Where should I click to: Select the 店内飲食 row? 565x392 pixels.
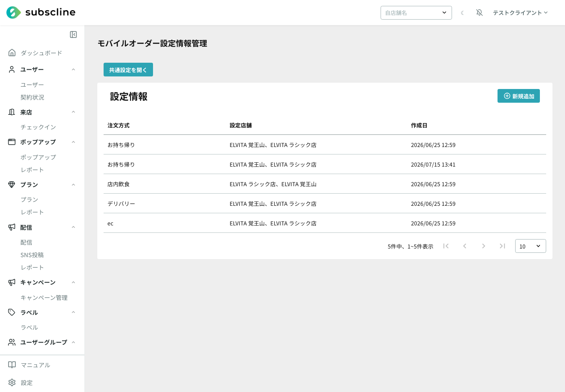(x=325, y=184)
